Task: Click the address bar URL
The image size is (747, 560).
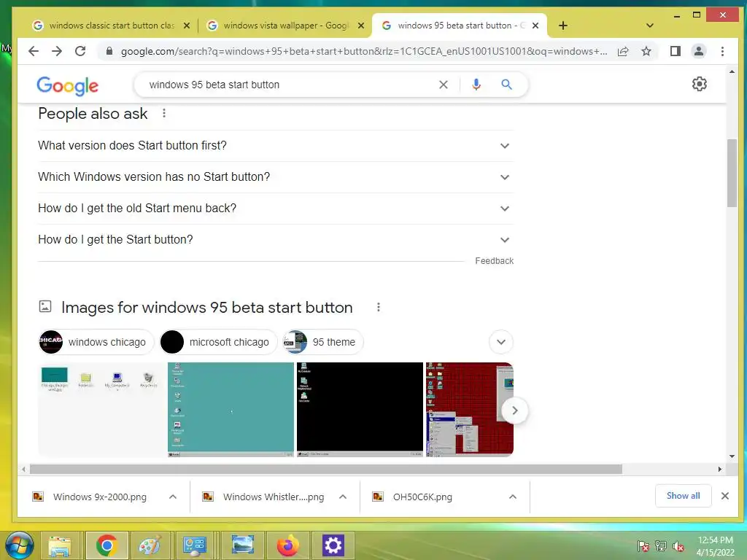Action: click(363, 52)
